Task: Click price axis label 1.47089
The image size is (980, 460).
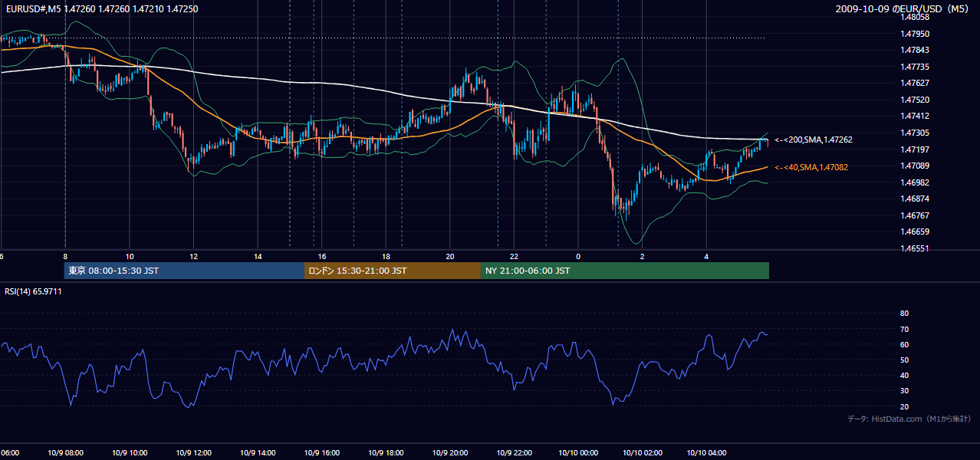Action: tap(916, 166)
